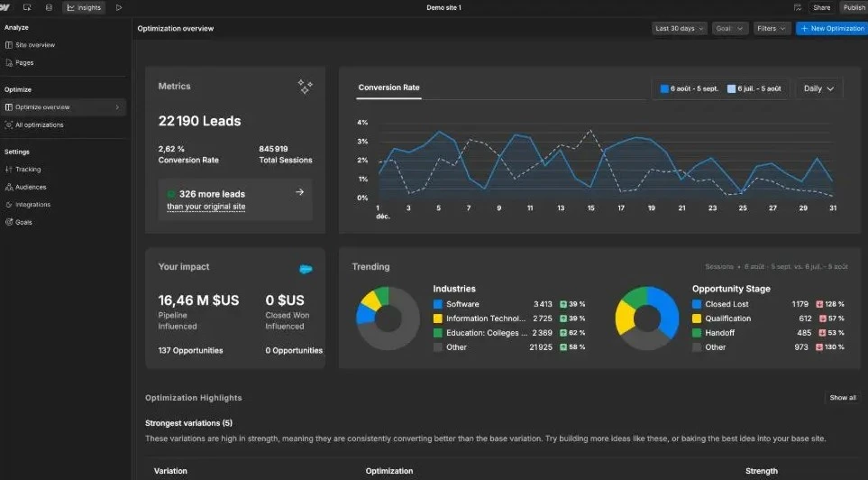This screenshot has height=480, width=868.
Task: Open Integrations settings
Action: 32,205
